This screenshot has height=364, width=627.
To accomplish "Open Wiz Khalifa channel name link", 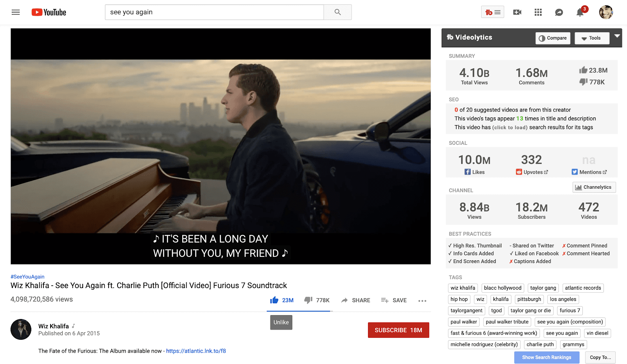I will click(54, 326).
